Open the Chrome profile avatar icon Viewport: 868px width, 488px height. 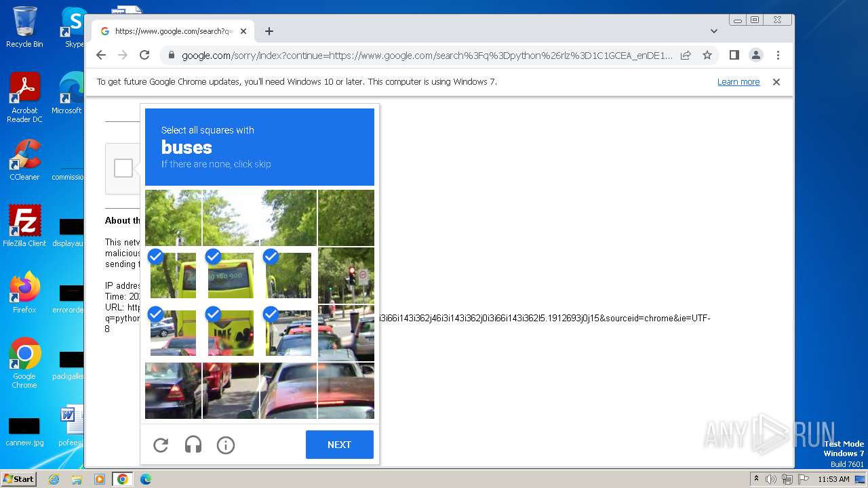click(x=756, y=56)
